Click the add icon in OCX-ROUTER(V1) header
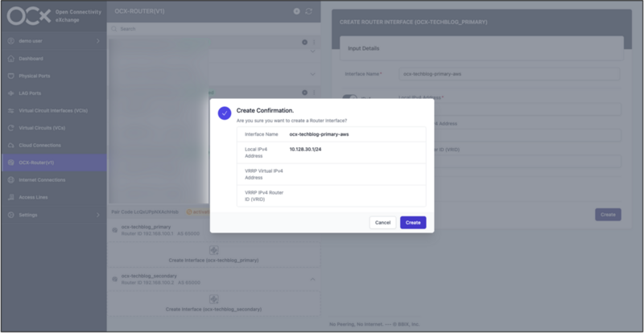Viewport: 644px width, 333px height. click(296, 11)
